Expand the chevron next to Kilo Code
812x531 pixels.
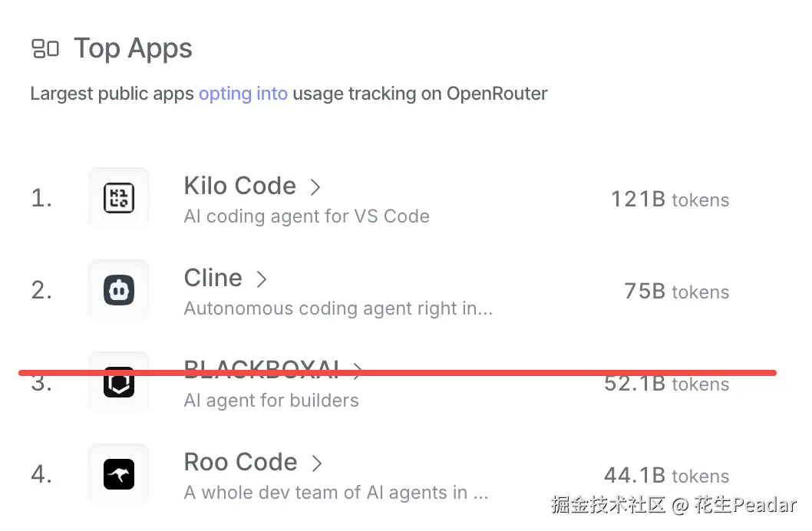tap(315, 186)
